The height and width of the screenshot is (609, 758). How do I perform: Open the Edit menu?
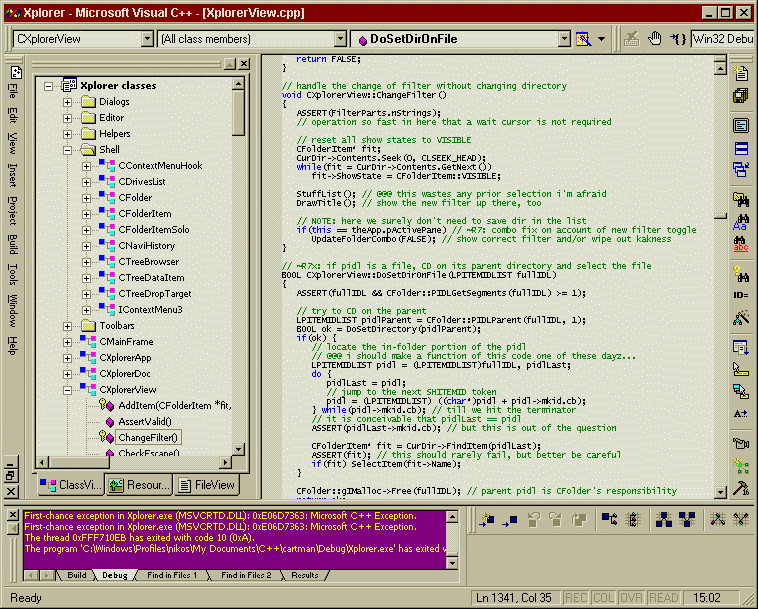(x=13, y=116)
